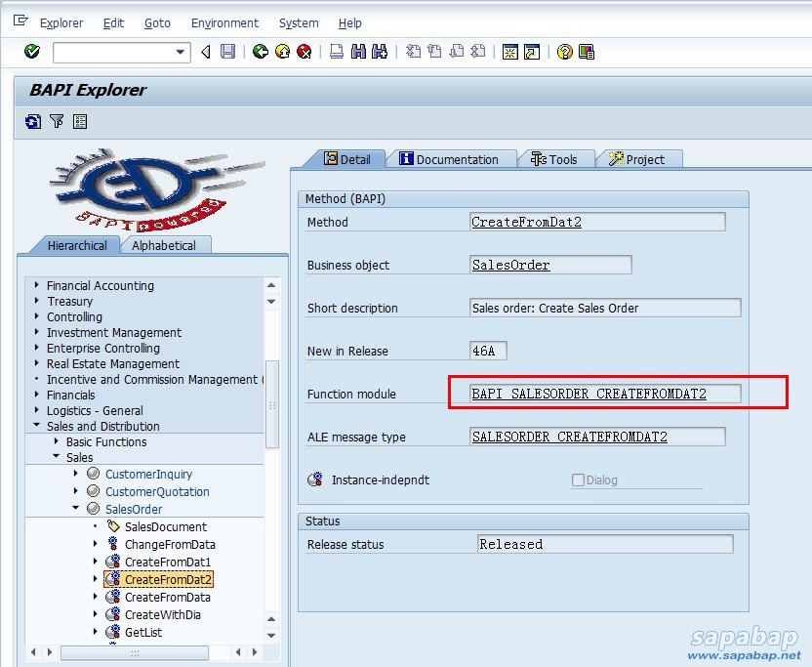Open the System menu
The height and width of the screenshot is (667, 812).
point(299,23)
